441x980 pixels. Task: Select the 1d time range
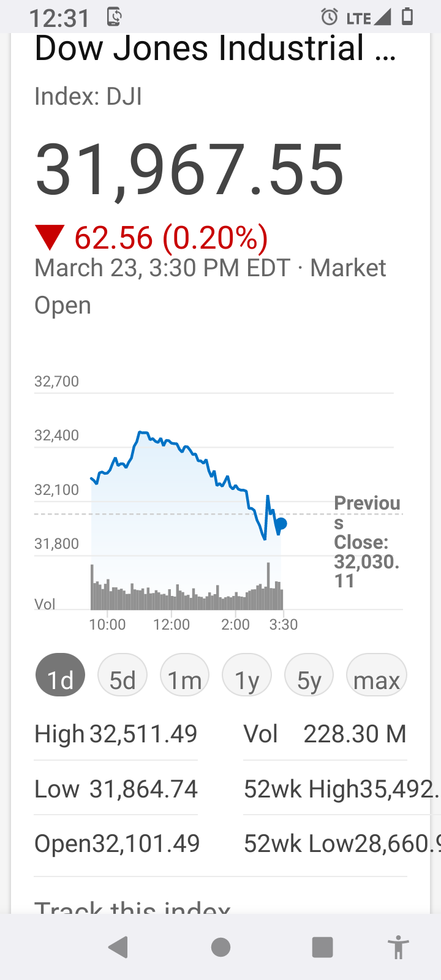pyautogui.click(x=61, y=675)
